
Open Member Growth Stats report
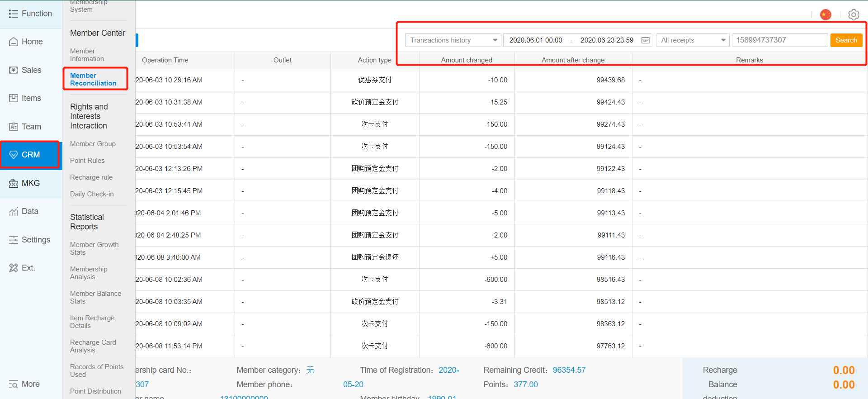tap(94, 249)
